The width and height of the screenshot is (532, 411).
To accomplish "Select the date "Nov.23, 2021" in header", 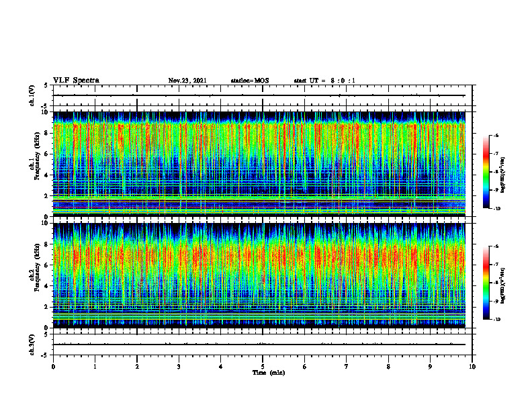I will (x=187, y=81).
